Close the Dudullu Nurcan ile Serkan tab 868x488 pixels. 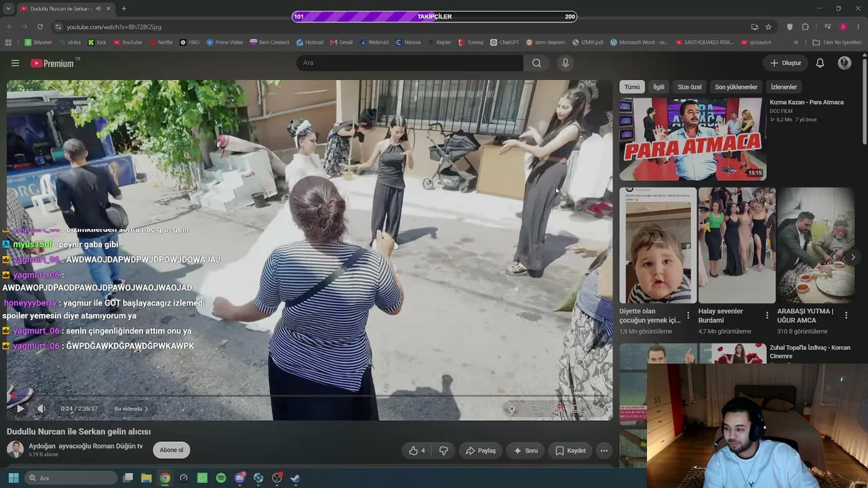coord(108,9)
